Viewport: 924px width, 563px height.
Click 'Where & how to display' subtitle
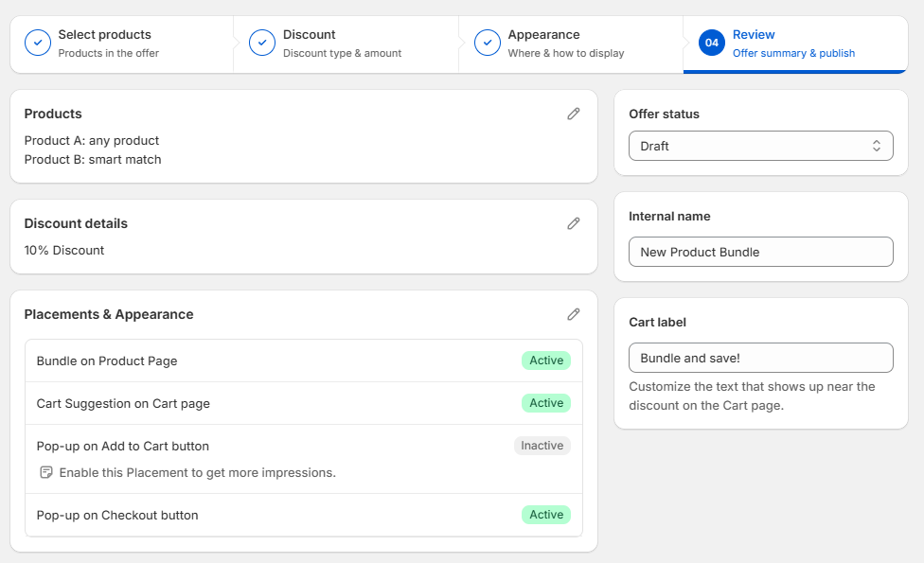coord(566,53)
